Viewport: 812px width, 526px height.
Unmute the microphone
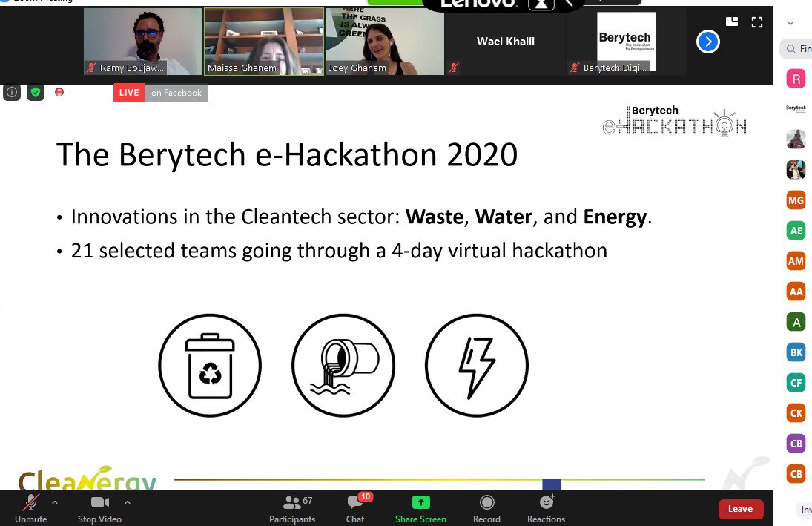[x=30, y=509]
